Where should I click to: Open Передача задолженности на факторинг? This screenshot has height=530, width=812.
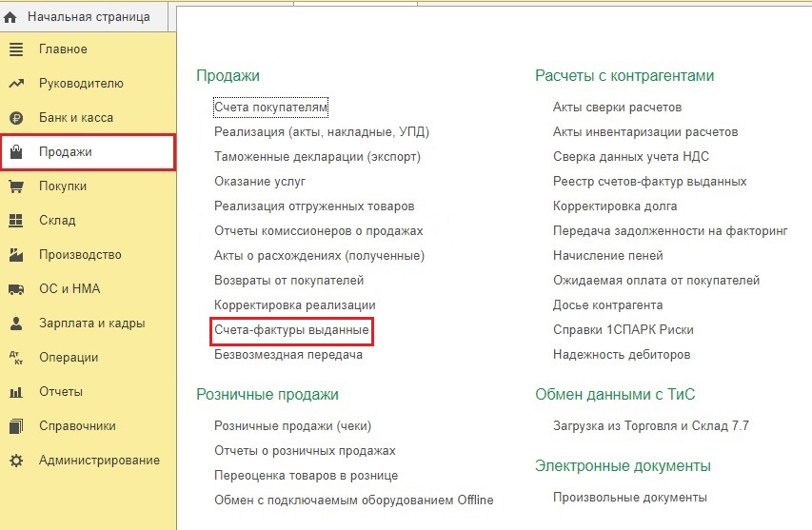coord(670,231)
